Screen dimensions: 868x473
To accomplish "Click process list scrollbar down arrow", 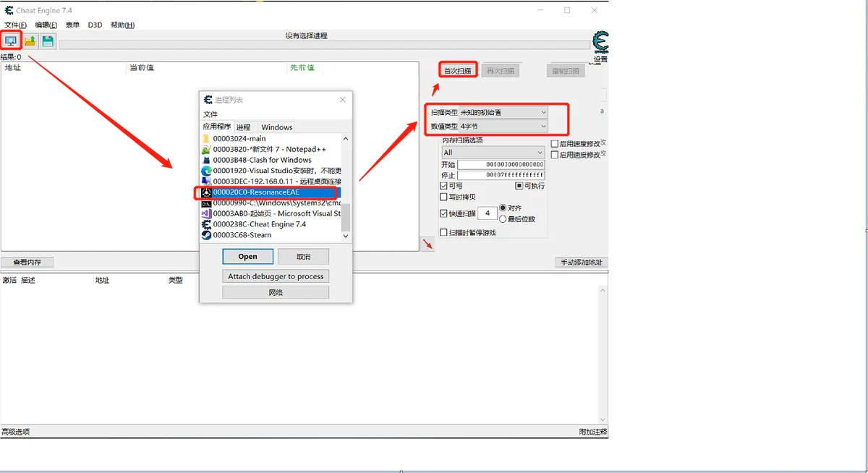I will [x=345, y=236].
